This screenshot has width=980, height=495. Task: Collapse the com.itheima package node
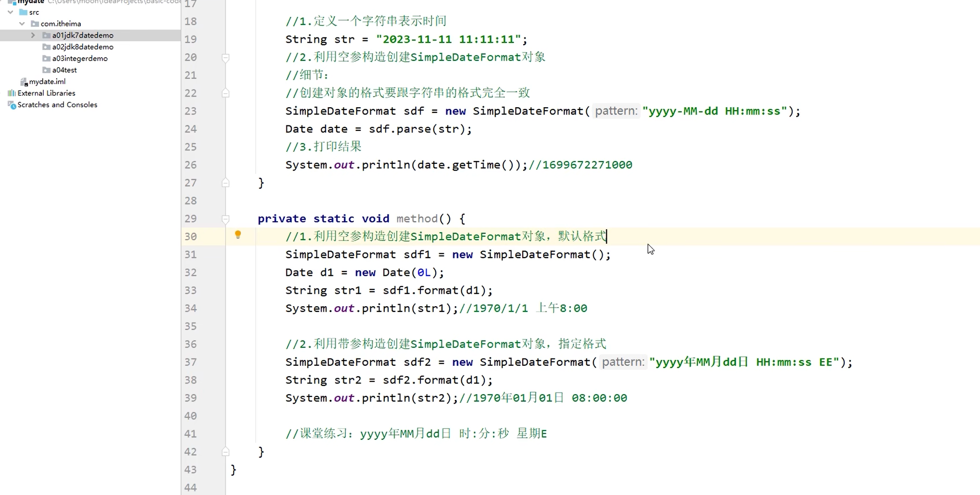tap(22, 24)
